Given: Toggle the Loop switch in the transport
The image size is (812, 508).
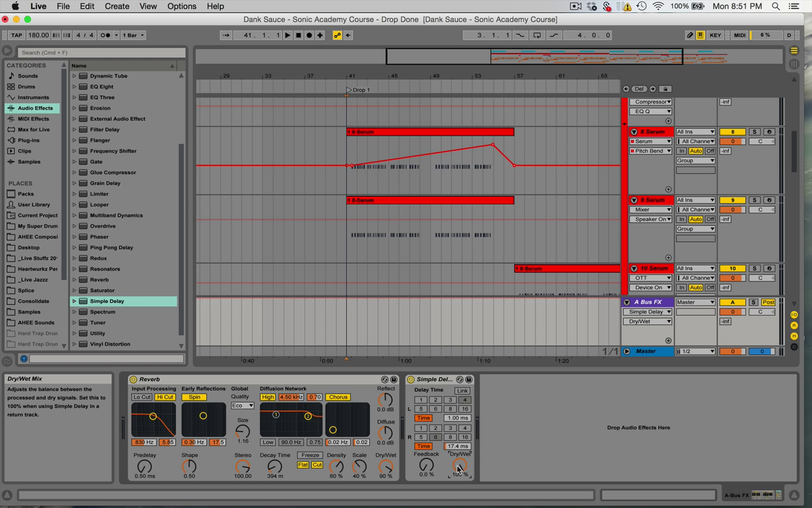Looking at the screenshot, I should coord(537,35).
